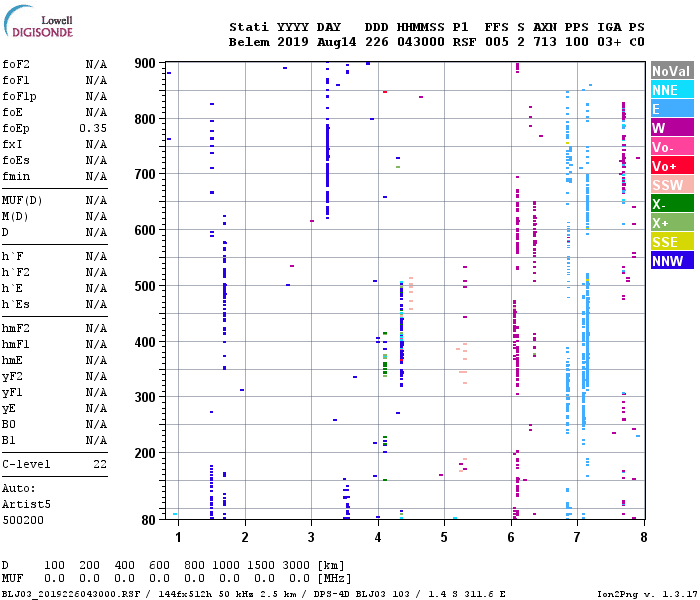Click the 900 km height axis label

pyautogui.click(x=145, y=63)
